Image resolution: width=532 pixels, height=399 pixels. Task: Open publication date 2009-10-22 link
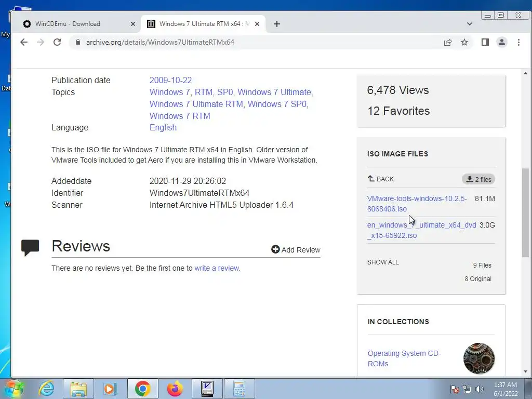pyautogui.click(x=170, y=80)
